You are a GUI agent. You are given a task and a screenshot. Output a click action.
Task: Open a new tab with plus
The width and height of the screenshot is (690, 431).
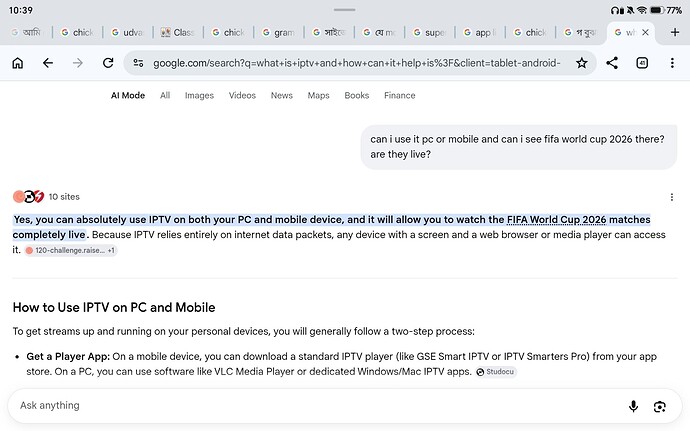[x=675, y=32]
